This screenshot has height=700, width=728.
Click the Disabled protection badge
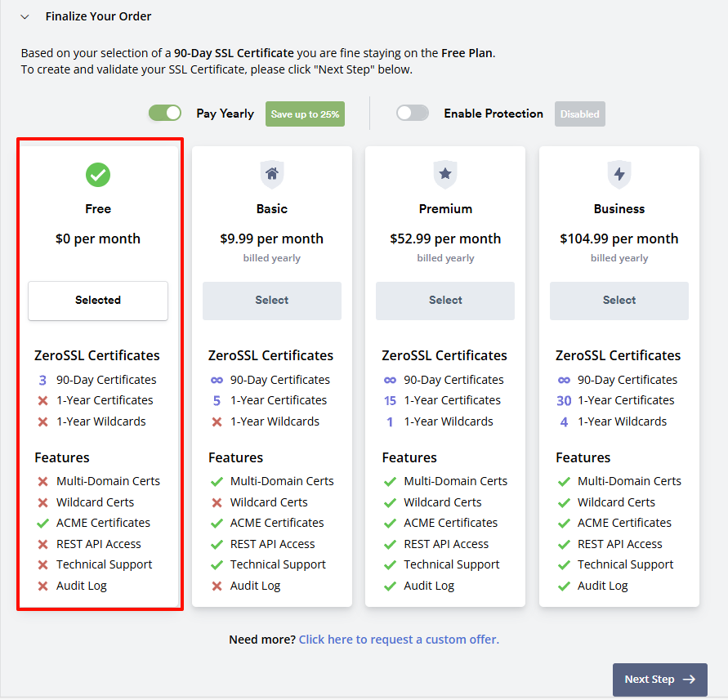[x=579, y=114]
